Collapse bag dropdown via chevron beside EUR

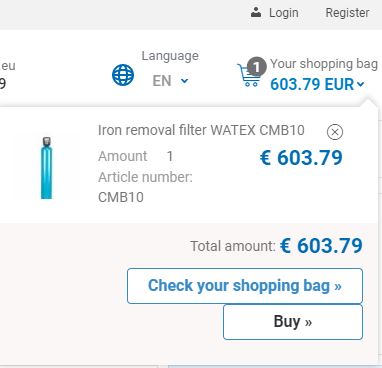pyautogui.click(x=360, y=84)
